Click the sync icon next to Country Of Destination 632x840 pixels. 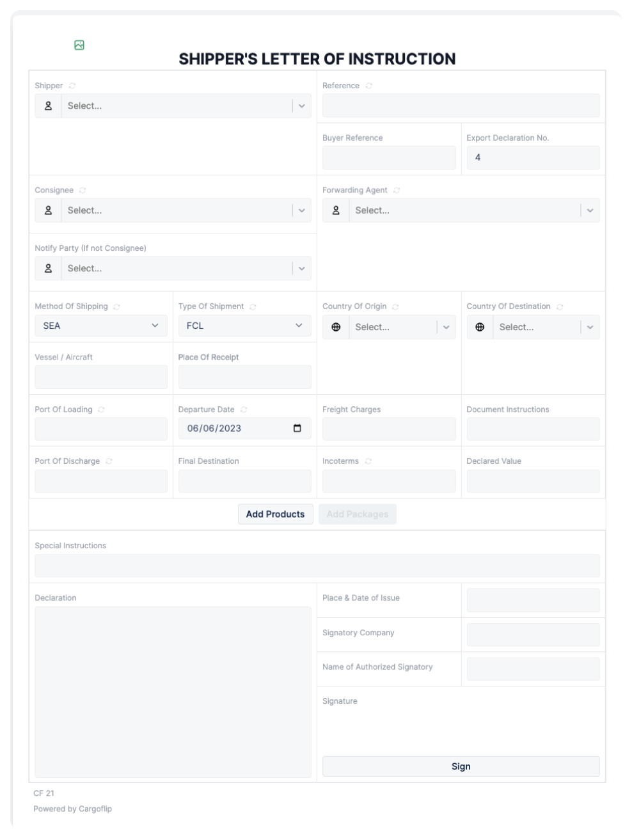point(560,306)
